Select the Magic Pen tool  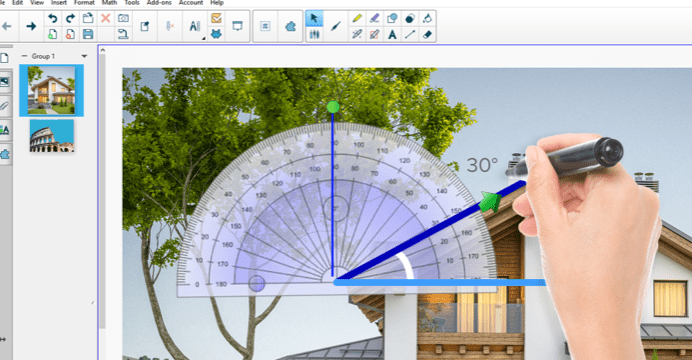click(357, 34)
